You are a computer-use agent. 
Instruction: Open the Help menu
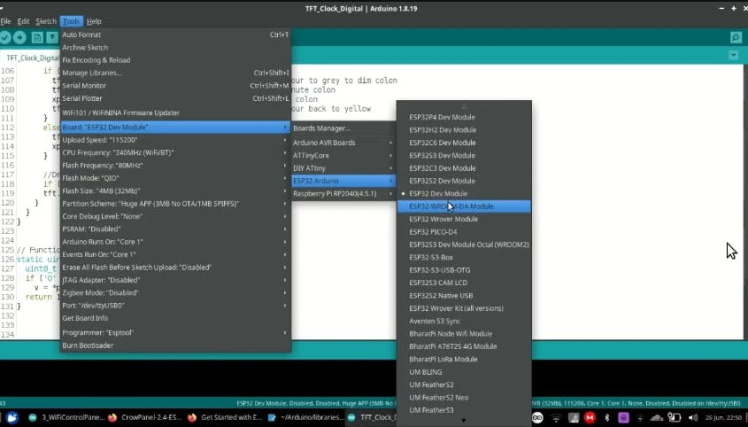pos(94,21)
